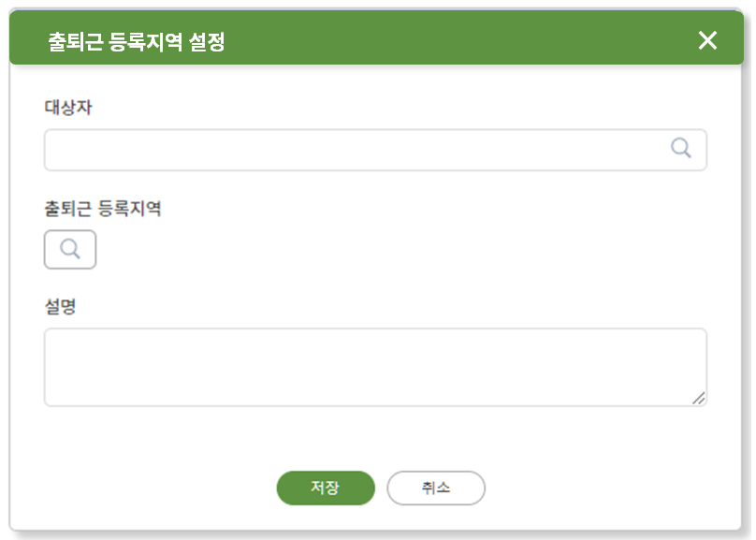756x540 pixels.
Task: Click the diagonal grip in 설명 box corner
Action: tap(699, 399)
